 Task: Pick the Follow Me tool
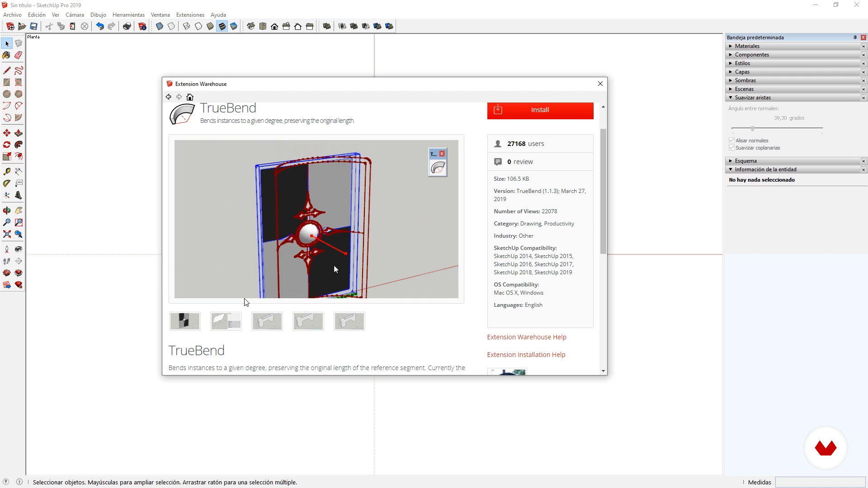[x=19, y=145]
